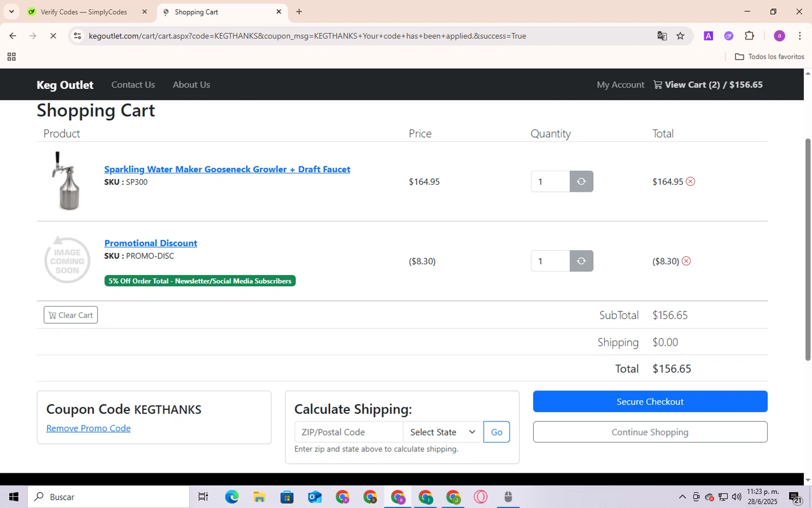This screenshot has height=508, width=812.
Task: Click the Clear Cart button
Action: click(x=71, y=315)
